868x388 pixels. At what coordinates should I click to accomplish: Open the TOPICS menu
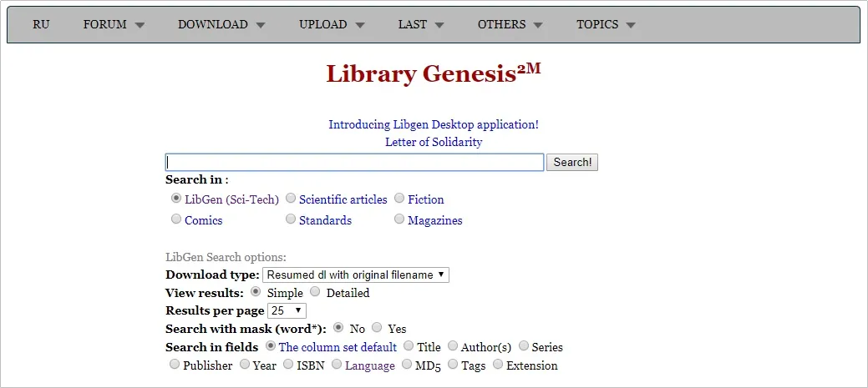point(606,24)
